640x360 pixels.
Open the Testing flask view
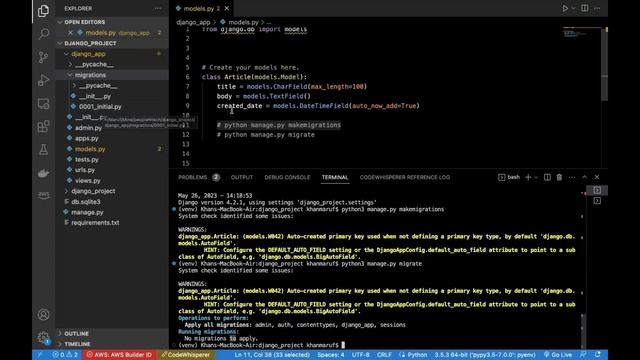(43, 149)
